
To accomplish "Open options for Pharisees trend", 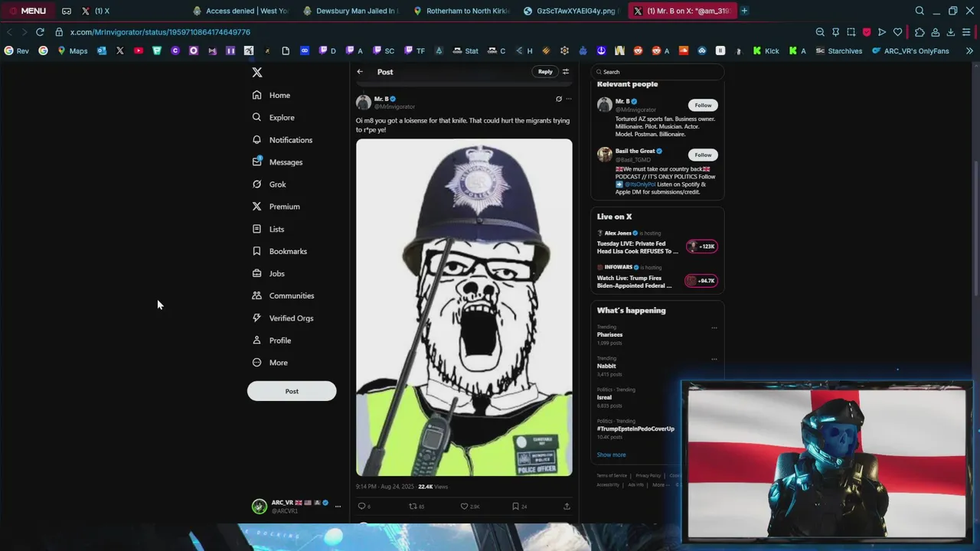I will (x=714, y=328).
